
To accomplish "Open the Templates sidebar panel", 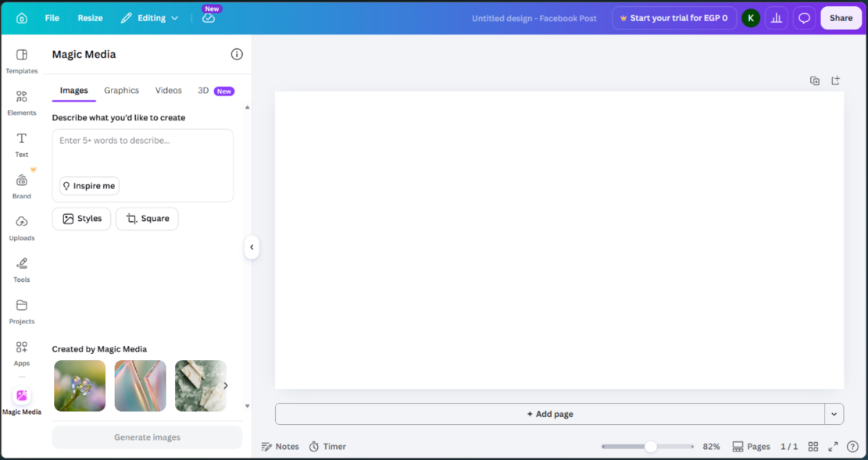I will (22, 61).
